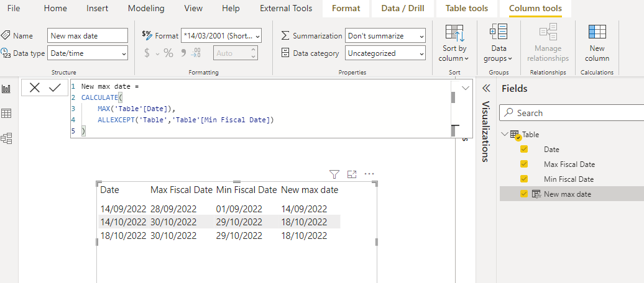This screenshot has width=644, height=283.
Task: Click the New column icon
Action: (597, 32)
